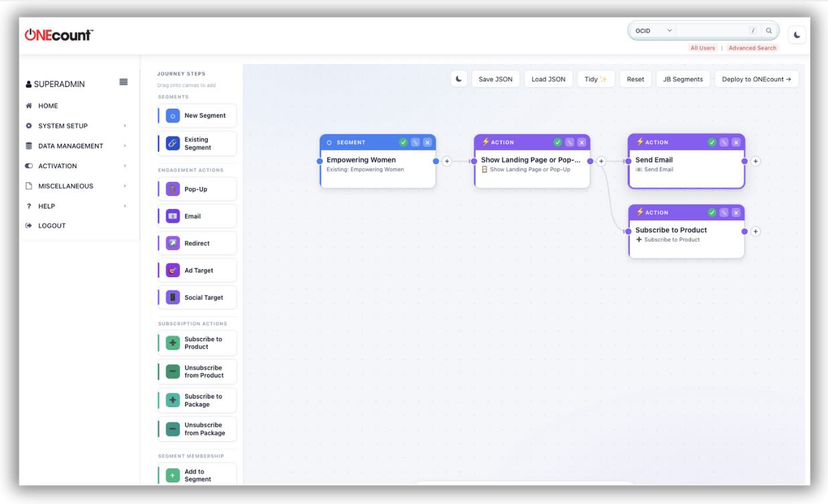Click Deploy to ONEcount
Viewport: 828px width, 504px height.
click(x=756, y=79)
